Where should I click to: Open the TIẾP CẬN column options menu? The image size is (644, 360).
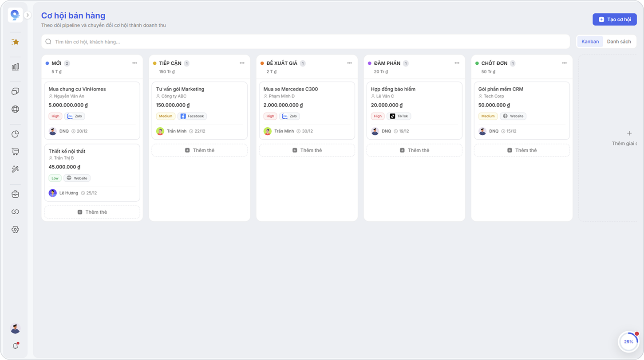click(x=242, y=63)
